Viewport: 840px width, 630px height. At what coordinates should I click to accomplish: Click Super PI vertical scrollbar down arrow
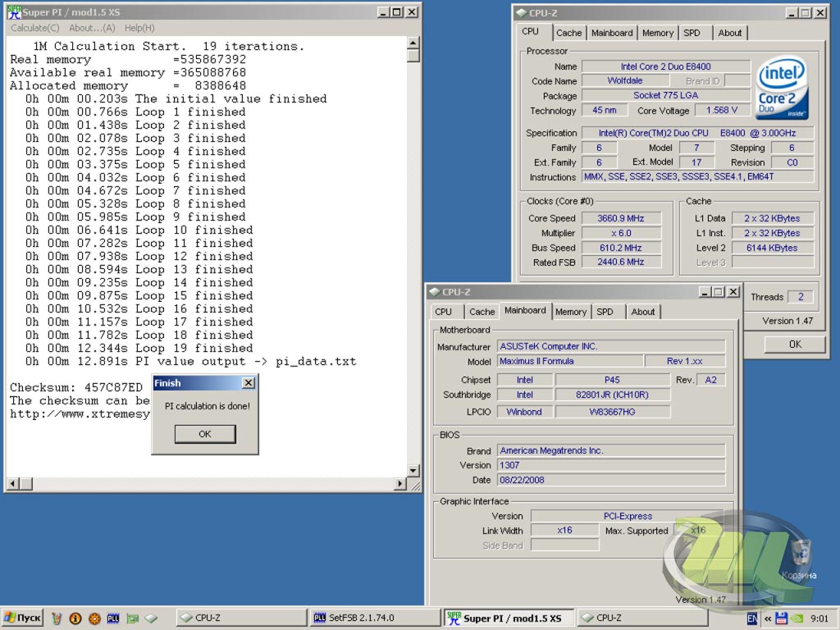(413, 470)
